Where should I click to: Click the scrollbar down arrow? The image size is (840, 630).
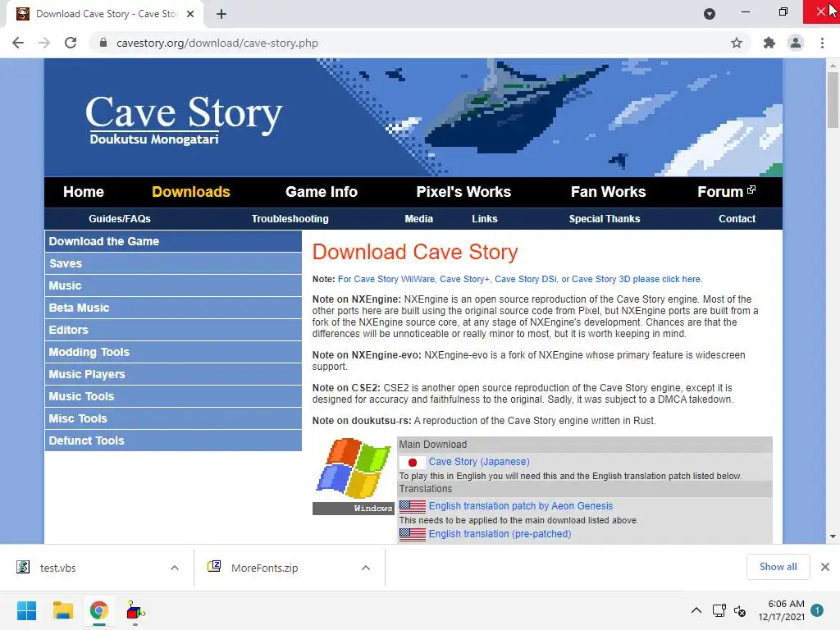833,536
